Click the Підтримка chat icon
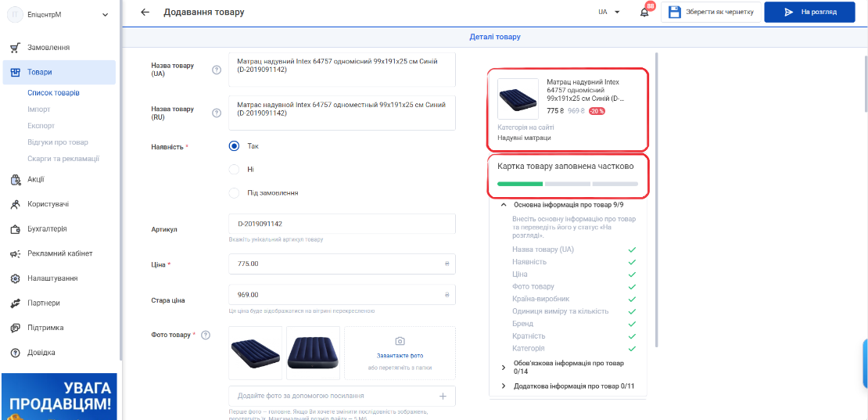This screenshot has width=868, height=420. point(16,328)
